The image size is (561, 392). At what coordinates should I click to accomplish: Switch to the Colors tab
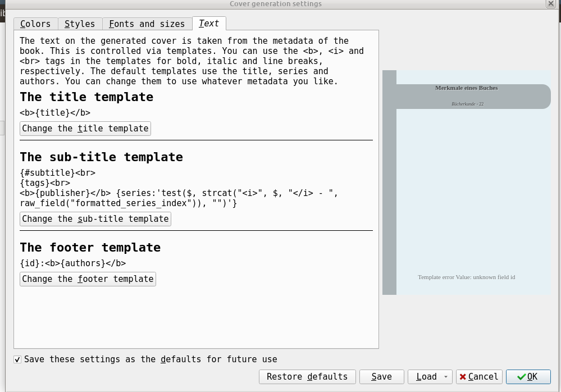click(35, 24)
